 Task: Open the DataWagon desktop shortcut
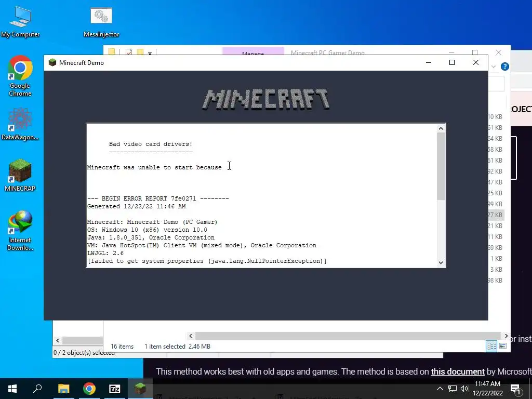[20, 124]
